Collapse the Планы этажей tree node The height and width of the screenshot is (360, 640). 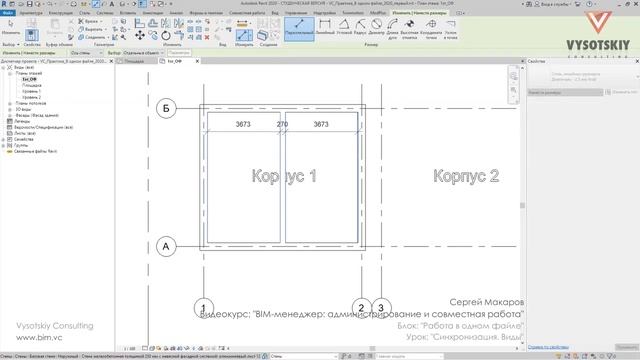[x=10, y=73]
